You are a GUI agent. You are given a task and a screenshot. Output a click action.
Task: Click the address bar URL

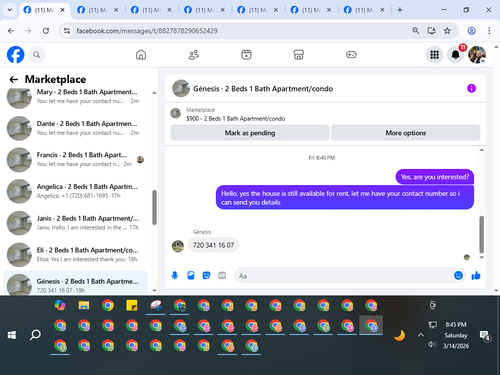coord(147,31)
